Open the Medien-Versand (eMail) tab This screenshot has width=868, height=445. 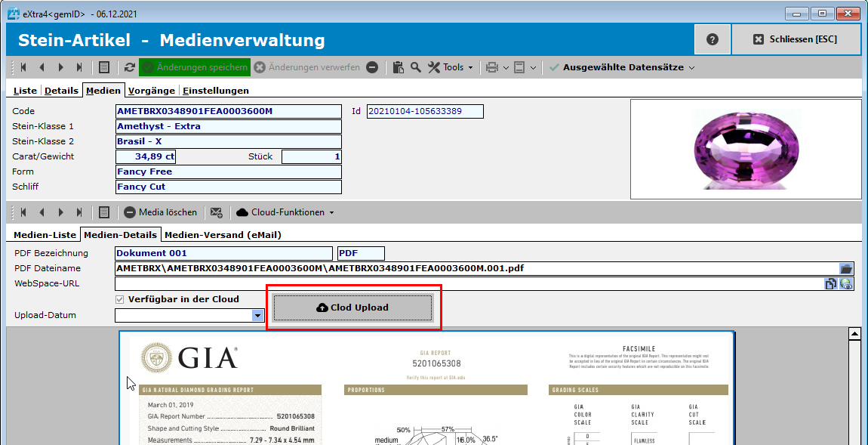[x=223, y=235]
